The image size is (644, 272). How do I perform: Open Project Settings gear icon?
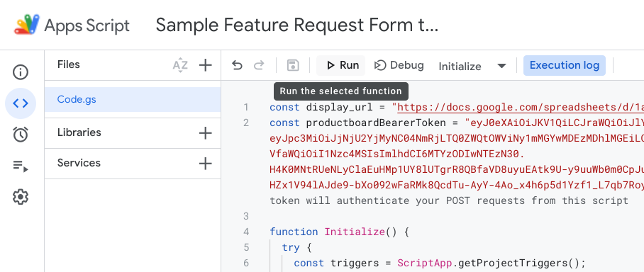[x=21, y=197]
